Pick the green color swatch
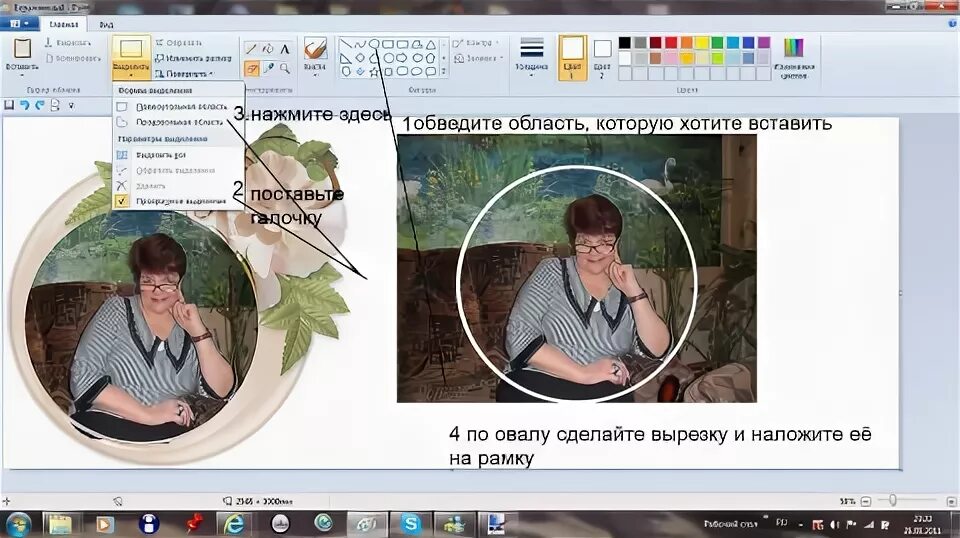The height and width of the screenshot is (538, 960). tap(717, 42)
